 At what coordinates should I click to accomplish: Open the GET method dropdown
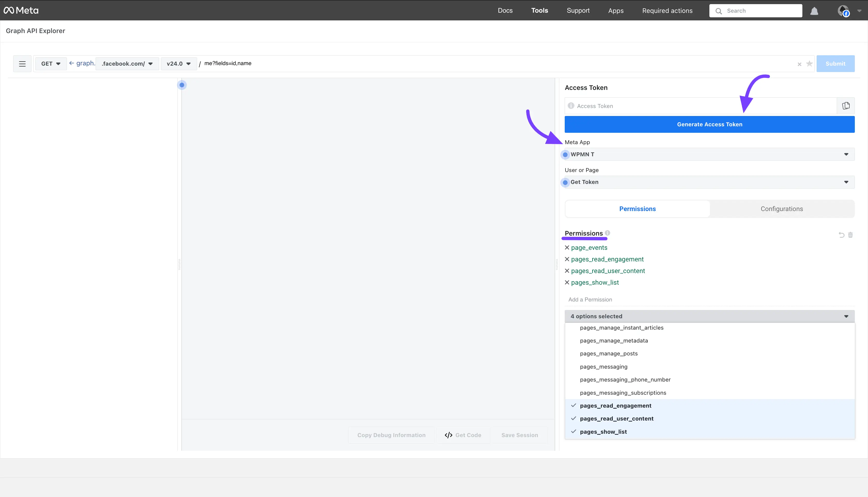pyautogui.click(x=51, y=64)
